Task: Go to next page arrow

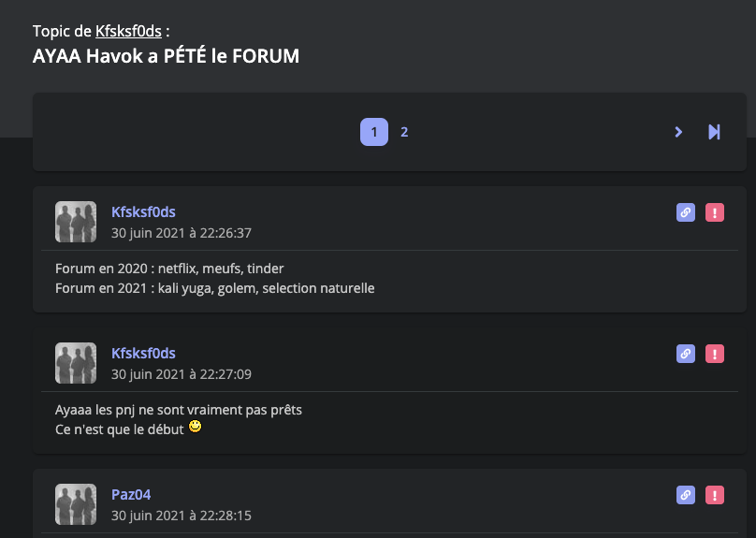Action: coord(678,132)
